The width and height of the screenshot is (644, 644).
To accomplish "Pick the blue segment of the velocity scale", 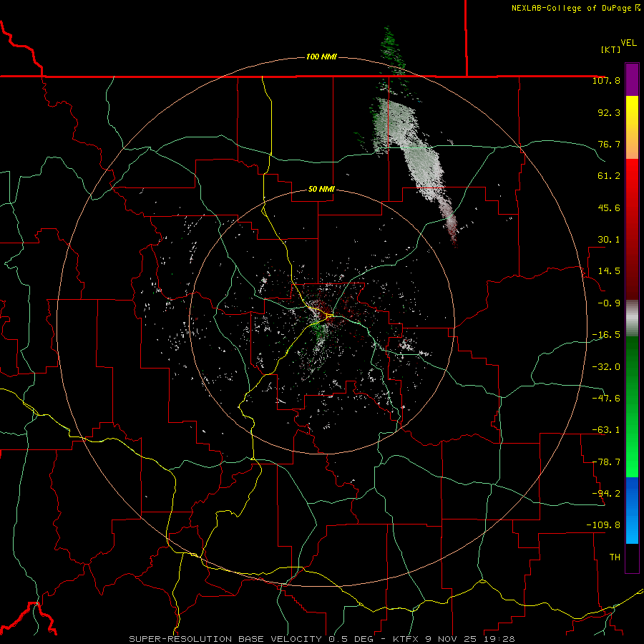I will 632,510.
